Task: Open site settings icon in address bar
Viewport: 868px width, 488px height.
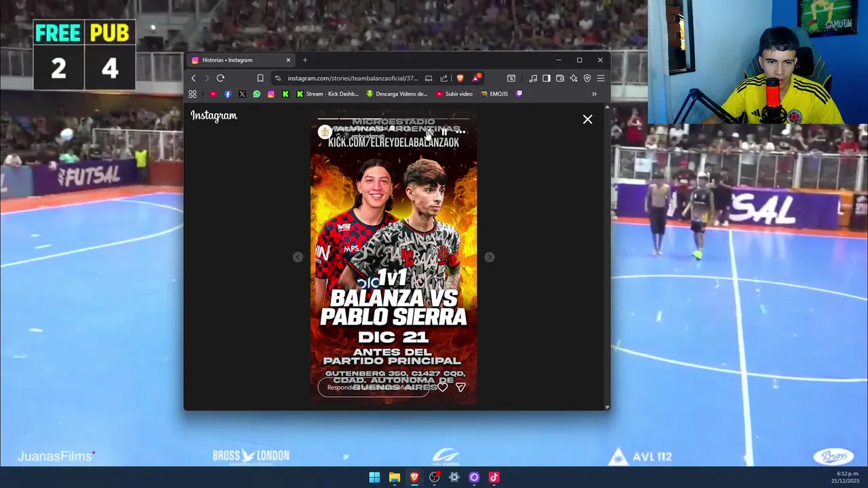Action: point(278,79)
